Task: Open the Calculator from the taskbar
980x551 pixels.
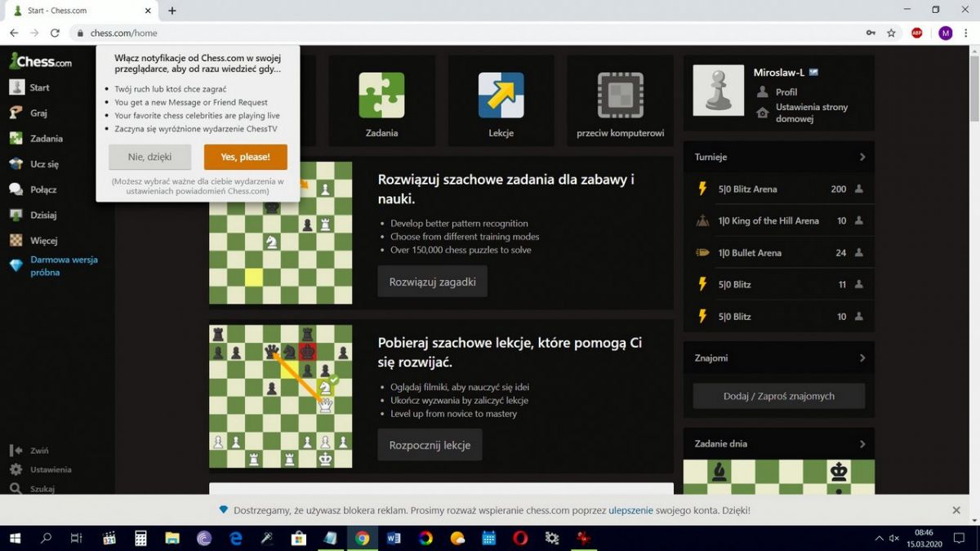Action: [140, 538]
